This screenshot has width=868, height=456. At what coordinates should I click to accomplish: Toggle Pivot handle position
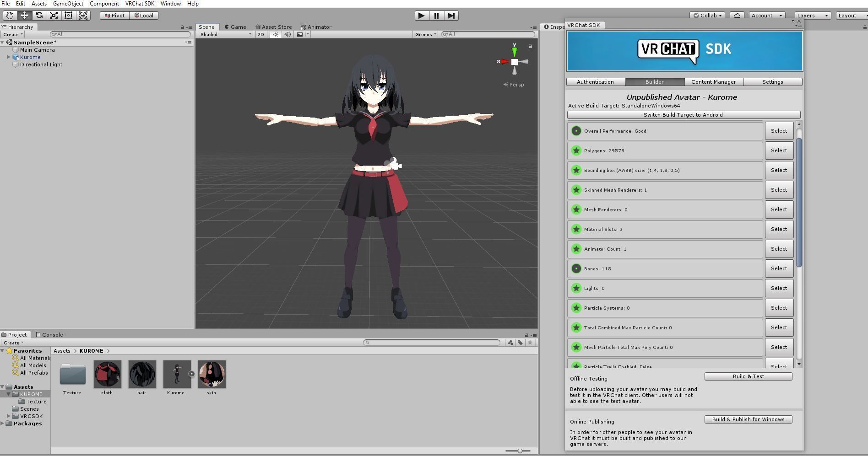click(x=114, y=15)
